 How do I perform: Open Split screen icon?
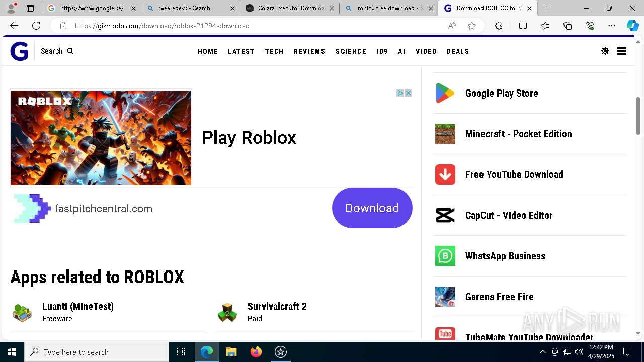pyautogui.click(x=523, y=26)
